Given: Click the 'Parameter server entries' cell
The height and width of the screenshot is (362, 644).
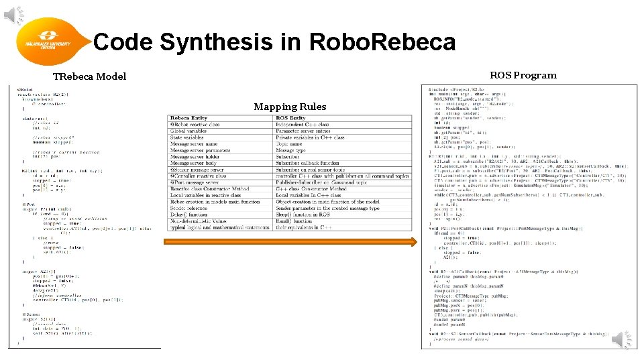Looking at the screenshot, I should [x=343, y=131].
